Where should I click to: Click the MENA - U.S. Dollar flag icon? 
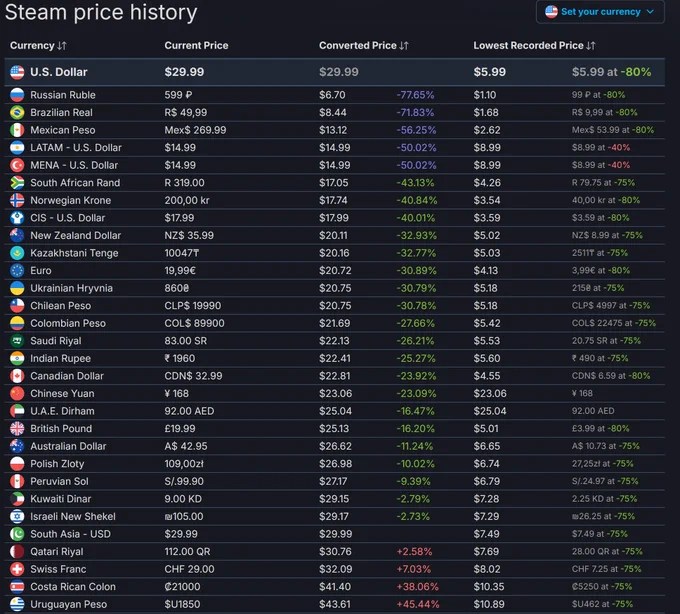click(x=17, y=165)
